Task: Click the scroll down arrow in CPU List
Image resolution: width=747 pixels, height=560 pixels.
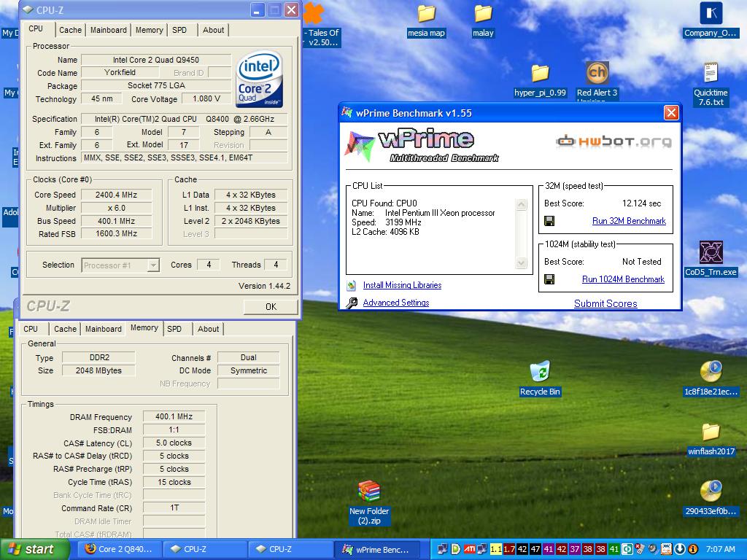Action: [x=522, y=262]
